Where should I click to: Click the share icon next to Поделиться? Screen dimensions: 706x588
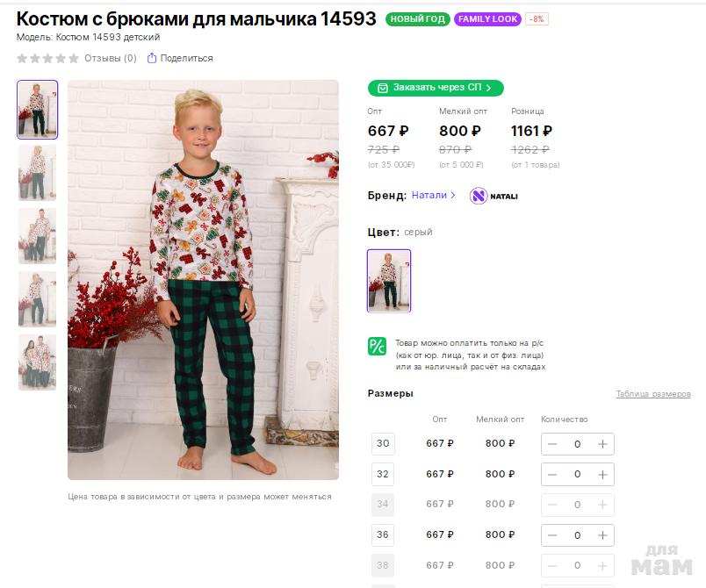[152, 59]
